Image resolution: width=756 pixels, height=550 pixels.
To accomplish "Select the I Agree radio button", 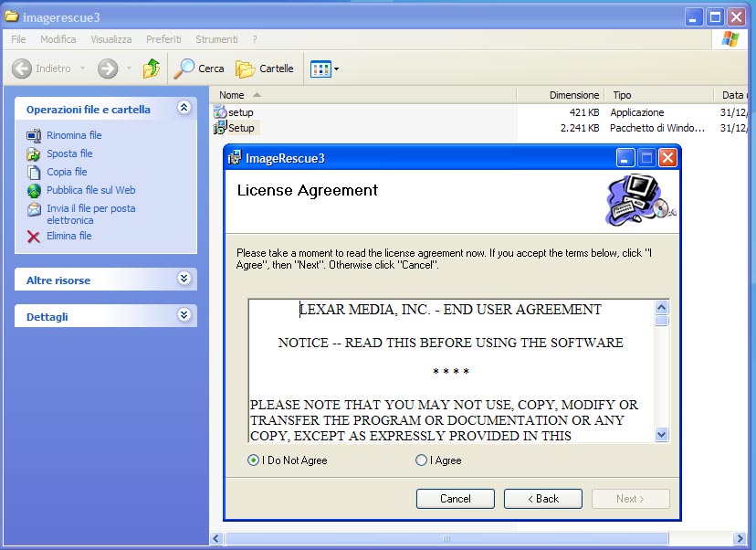I will 421,460.
